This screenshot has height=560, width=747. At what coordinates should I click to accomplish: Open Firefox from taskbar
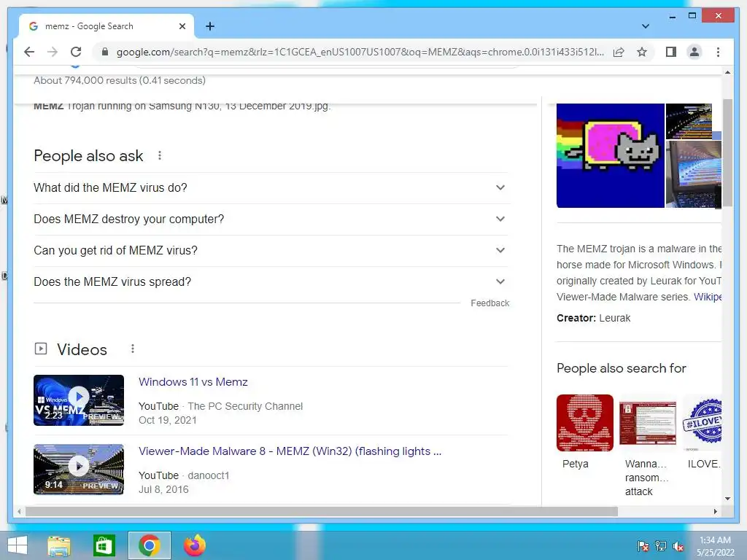[194, 545]
